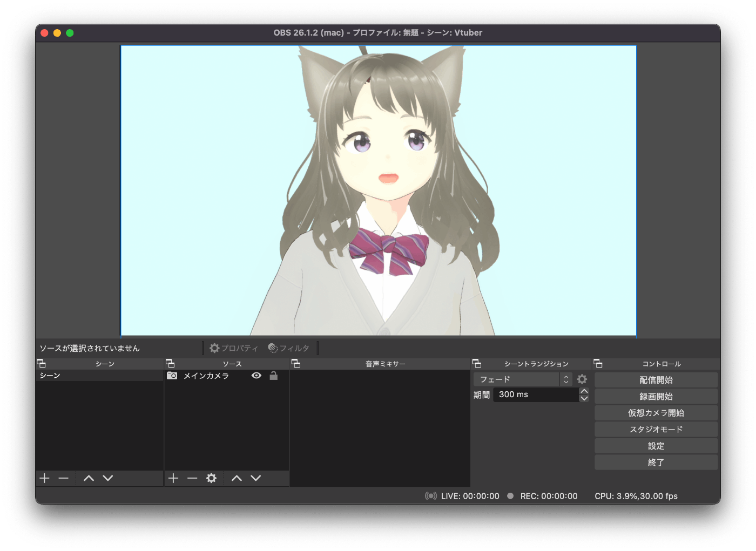Screen dimensions: 756x551
Task: Open the フェード transition dropdown
Action: click(x=522, y=379)
